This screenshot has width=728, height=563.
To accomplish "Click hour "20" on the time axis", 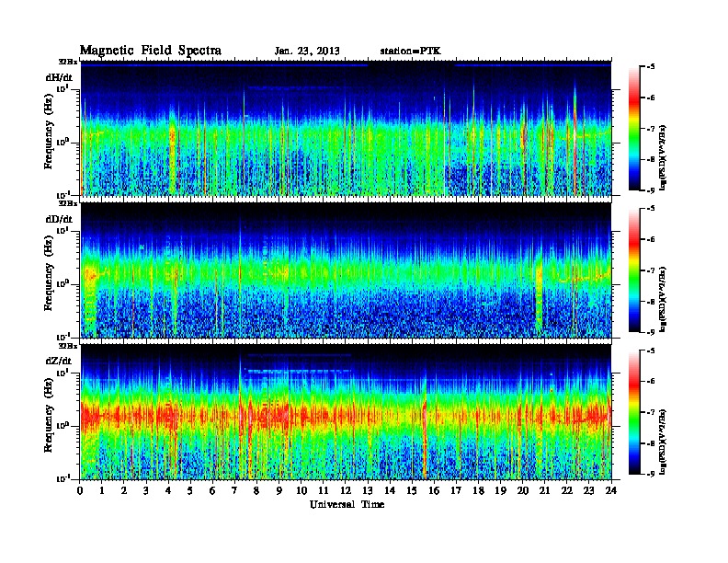I will coord(523,490).
